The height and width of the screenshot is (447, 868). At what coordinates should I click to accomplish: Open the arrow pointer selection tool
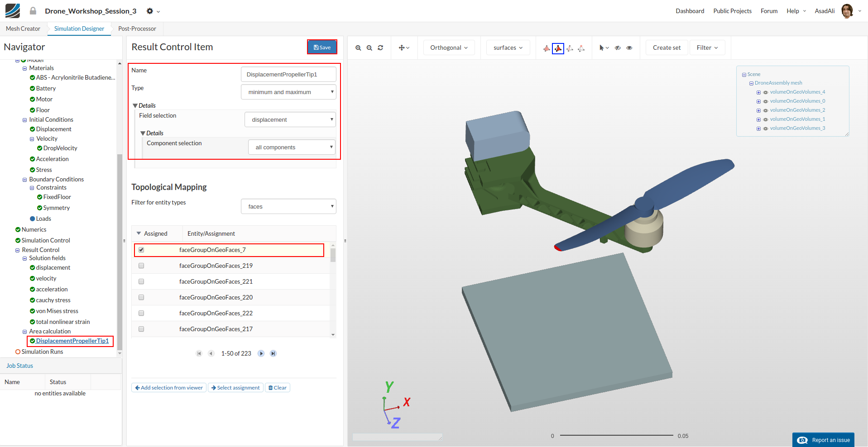tap(604, 48)
